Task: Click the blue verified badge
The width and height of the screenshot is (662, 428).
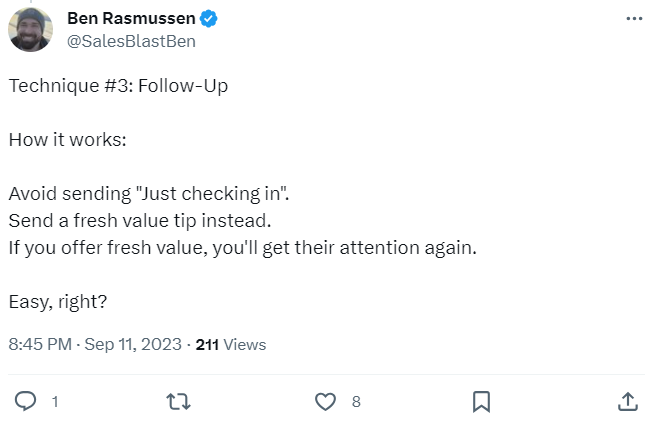Action: coord(210,19)
